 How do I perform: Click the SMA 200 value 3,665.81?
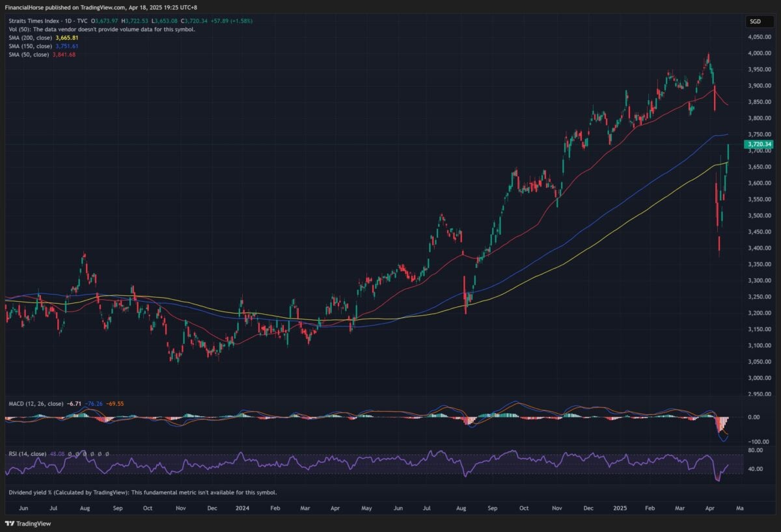(x=68, y=38)
